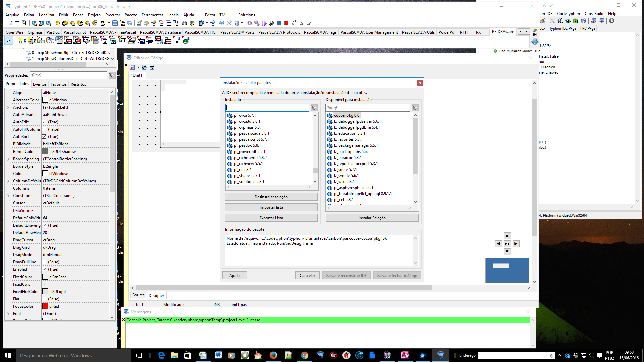Switch to the Eventos tab

[x=40, y=84]
